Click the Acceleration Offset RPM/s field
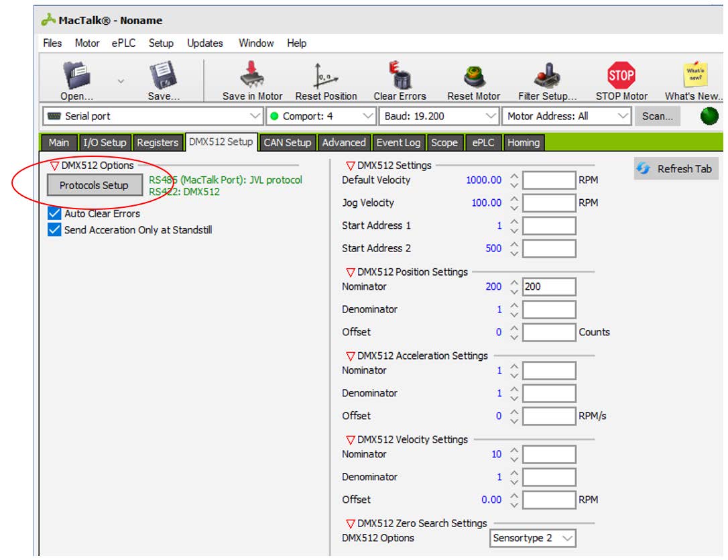Image resolution: width=728 pixels, height=560 pixels. pos(549,416)
